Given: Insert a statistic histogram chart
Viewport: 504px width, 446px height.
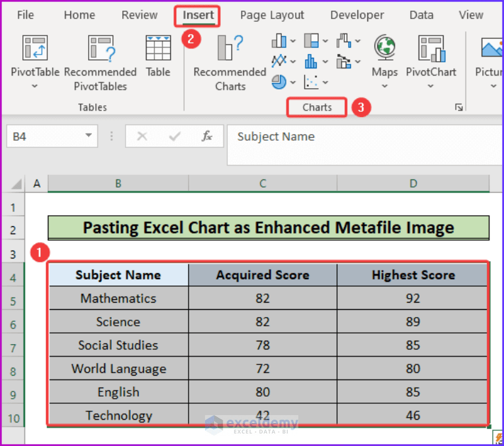Looking at the screenshot, I should (x=311, y=61).
